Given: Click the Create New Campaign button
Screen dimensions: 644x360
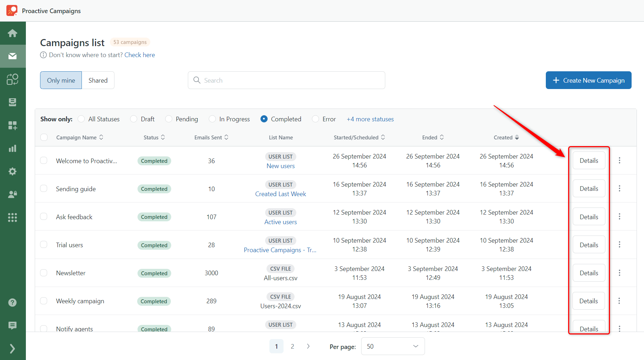Looking at the screenshot, I should 588,80.
